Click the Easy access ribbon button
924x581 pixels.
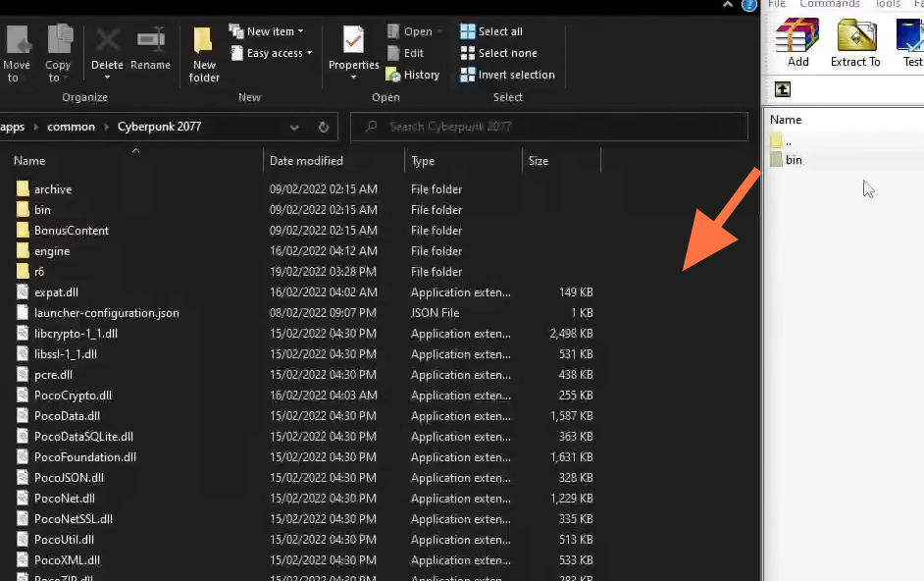coord(271,53)
